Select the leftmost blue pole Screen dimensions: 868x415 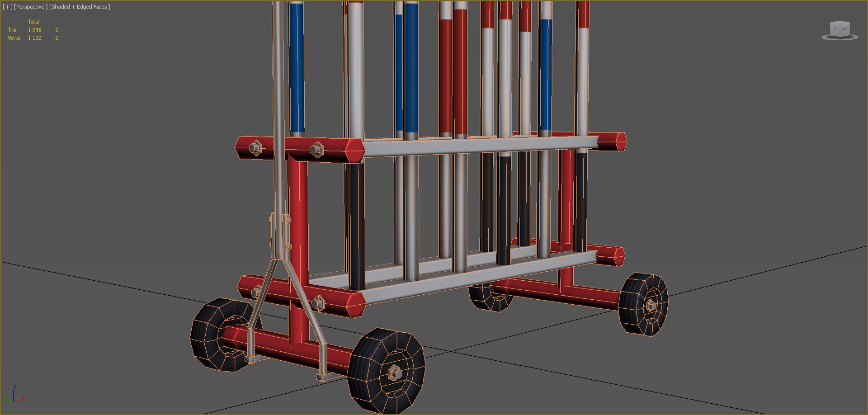(x=297, y=68)
